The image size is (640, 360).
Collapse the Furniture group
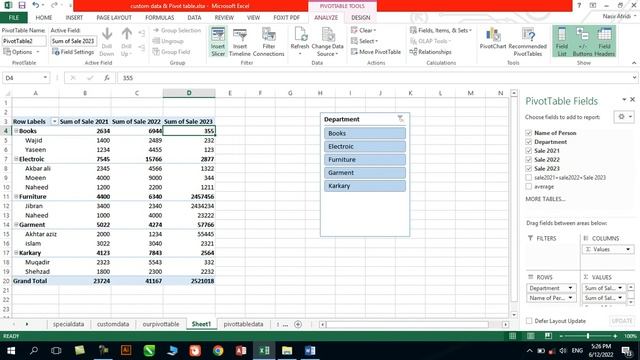pos(16,197)
